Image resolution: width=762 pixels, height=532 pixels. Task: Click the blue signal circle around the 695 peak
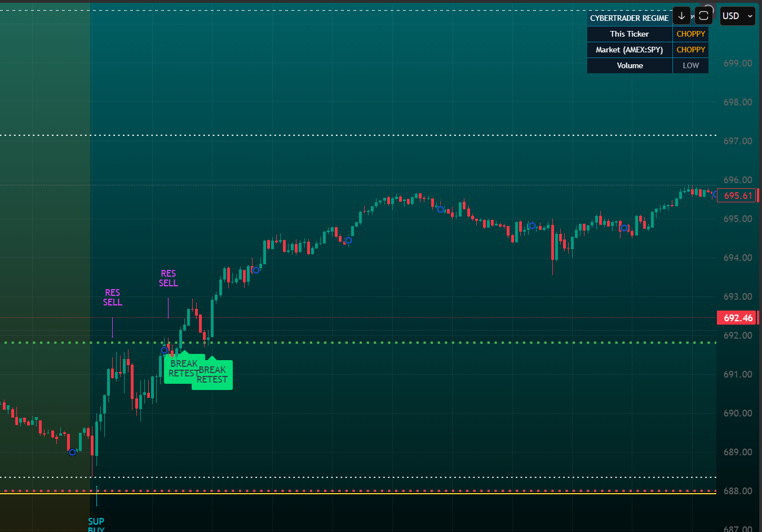click(x=440, y=209)
